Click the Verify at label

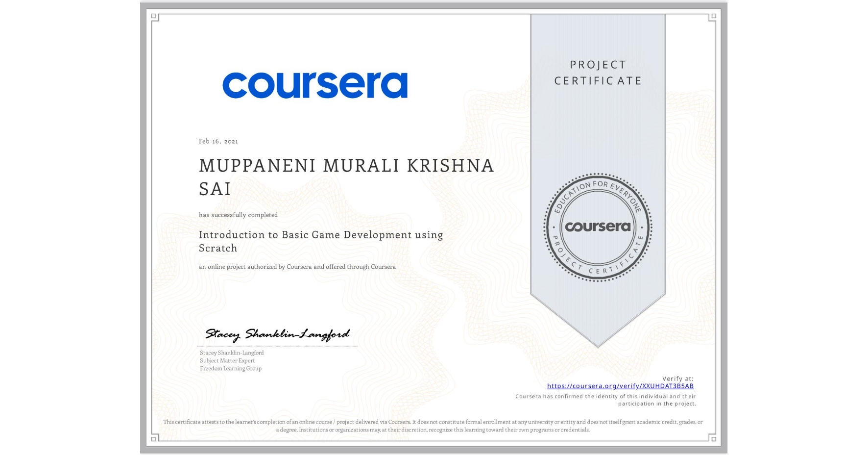click(x=678, y=378)
